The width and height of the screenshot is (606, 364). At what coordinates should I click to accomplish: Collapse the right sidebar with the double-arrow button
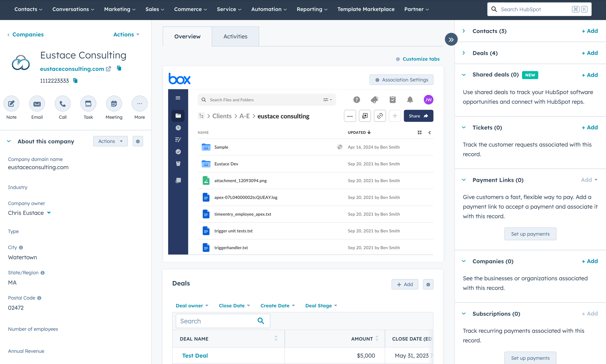(x=451, y=39)
